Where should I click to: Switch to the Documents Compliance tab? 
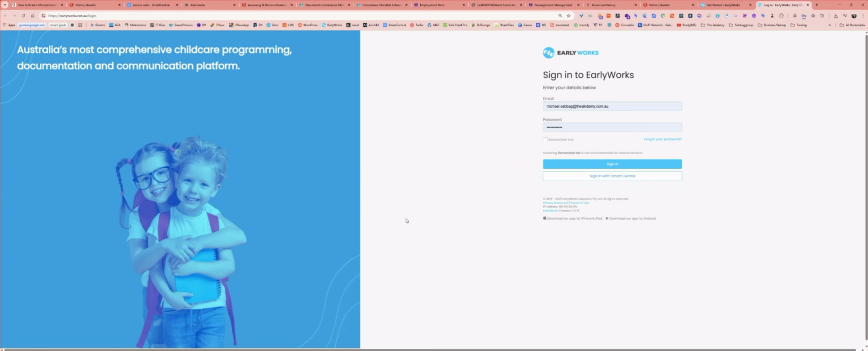coord(325,5)
